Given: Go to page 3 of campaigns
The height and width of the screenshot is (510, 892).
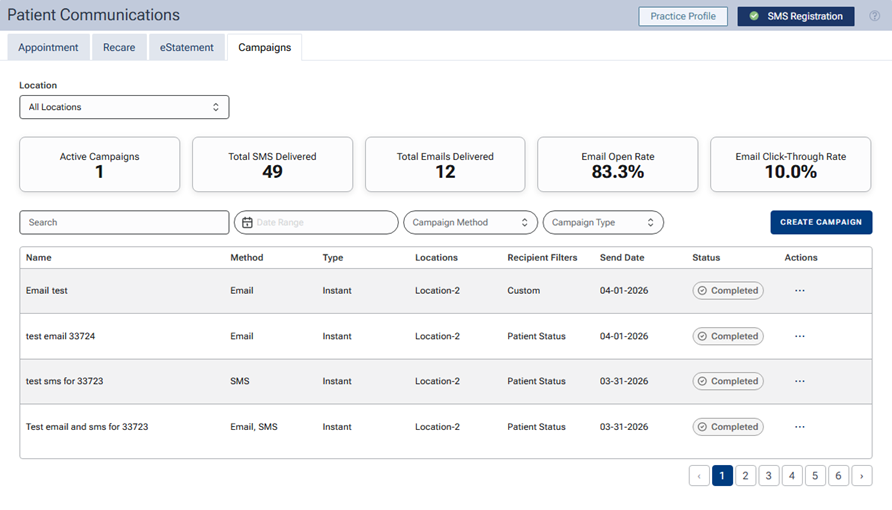Looking at the screenshot, I should tap(769, 476).
